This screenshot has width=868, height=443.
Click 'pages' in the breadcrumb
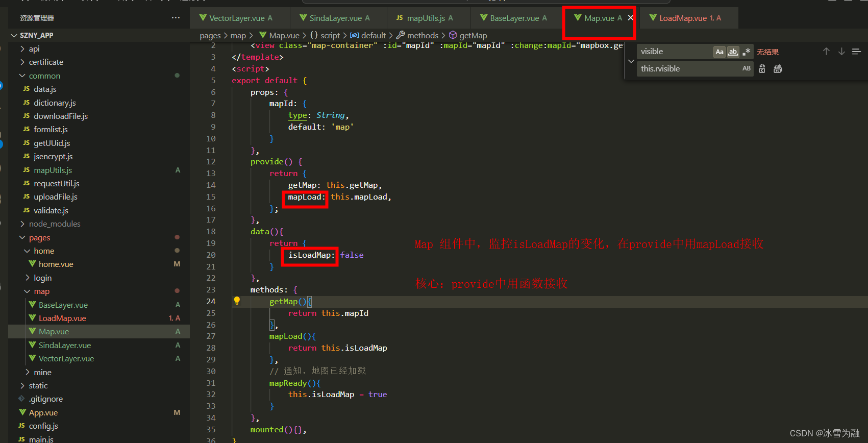click(210, 36)
